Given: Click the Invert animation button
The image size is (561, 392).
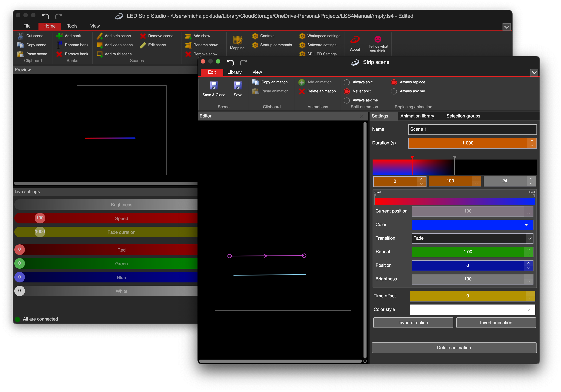Looking at the screenshot, I should (x=496, y=323).
